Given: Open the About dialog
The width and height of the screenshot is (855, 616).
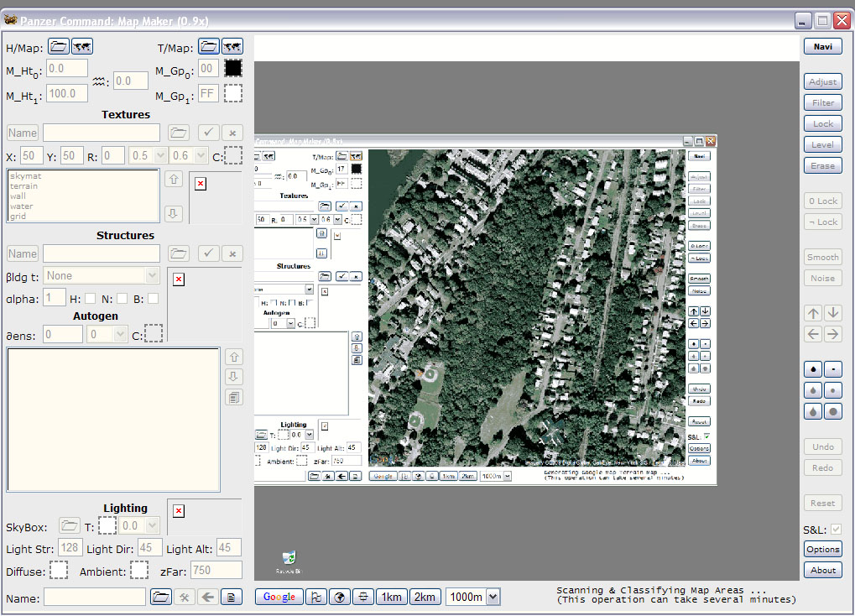Looking at the screenshot, I should tap(823, 570).
